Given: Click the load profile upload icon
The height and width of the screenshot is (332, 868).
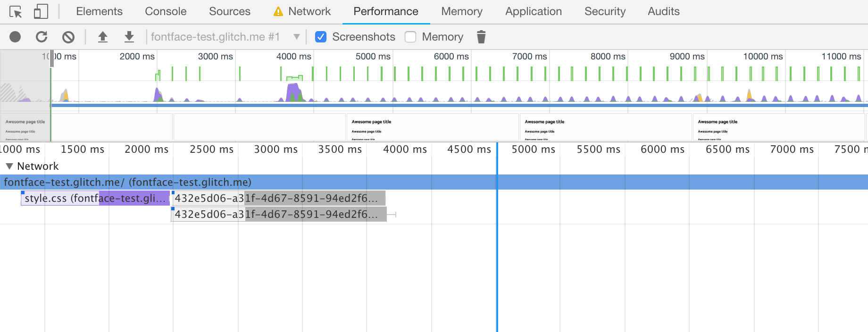Looking at the screenshot, I should 102,37.
